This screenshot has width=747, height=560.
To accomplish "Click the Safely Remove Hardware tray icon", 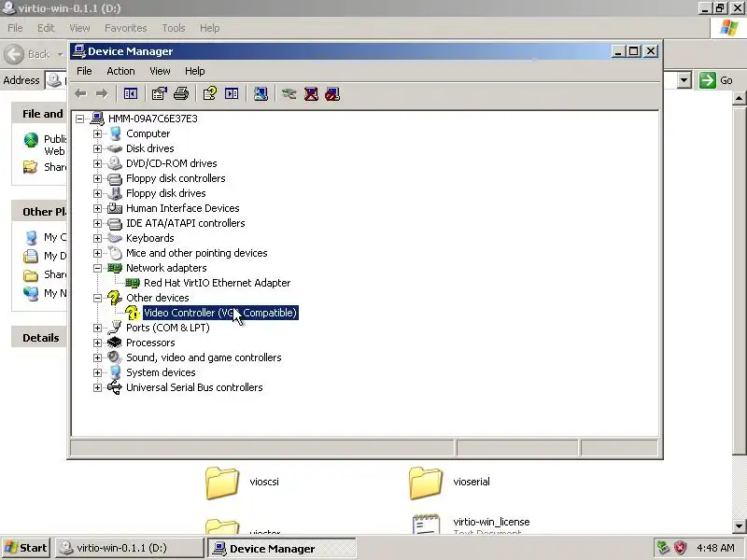I will [x=663, y=548].
